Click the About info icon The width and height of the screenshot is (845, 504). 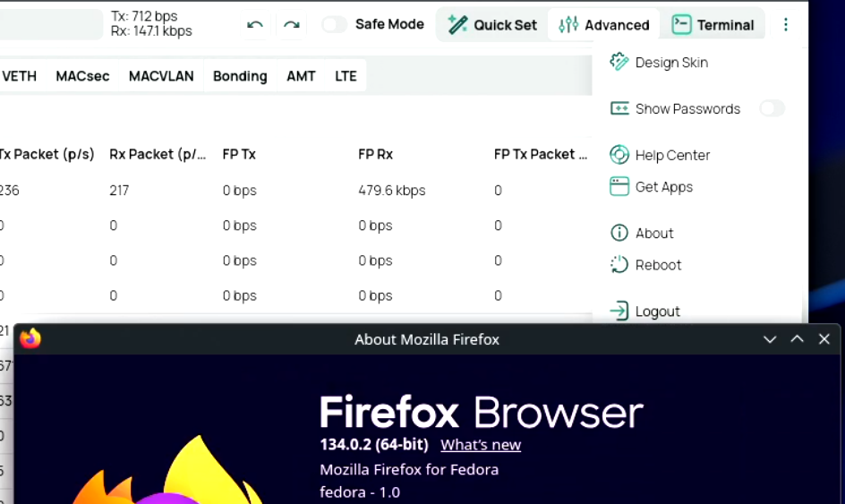[x=619, y=233]
